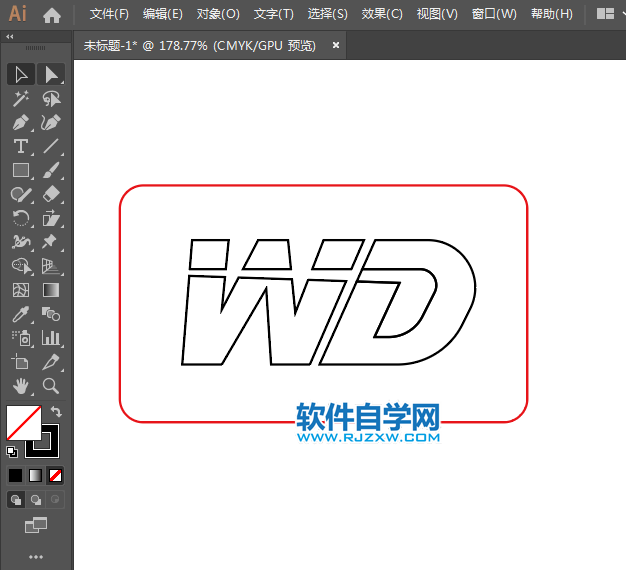
Task: Pick the Pen tool
Action: [21, 122]
